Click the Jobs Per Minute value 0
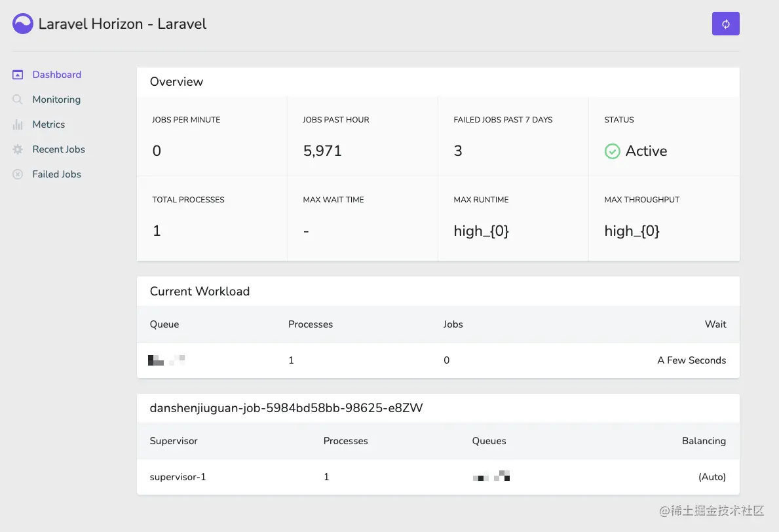 click(157, 151)
